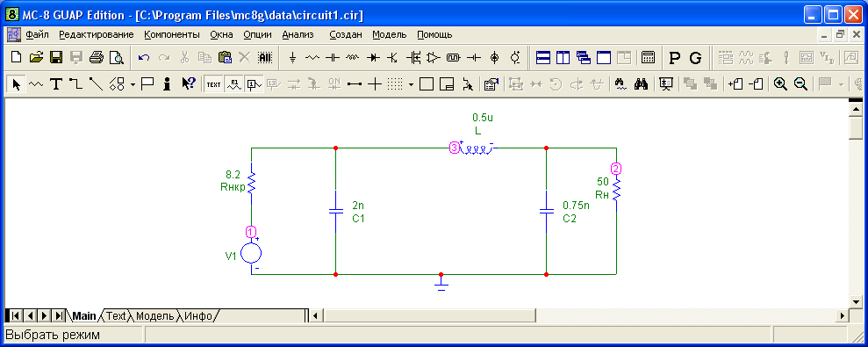Click the 0.75n capacitor C2 label
Screen dimensions: 868x347
point(577,212)
